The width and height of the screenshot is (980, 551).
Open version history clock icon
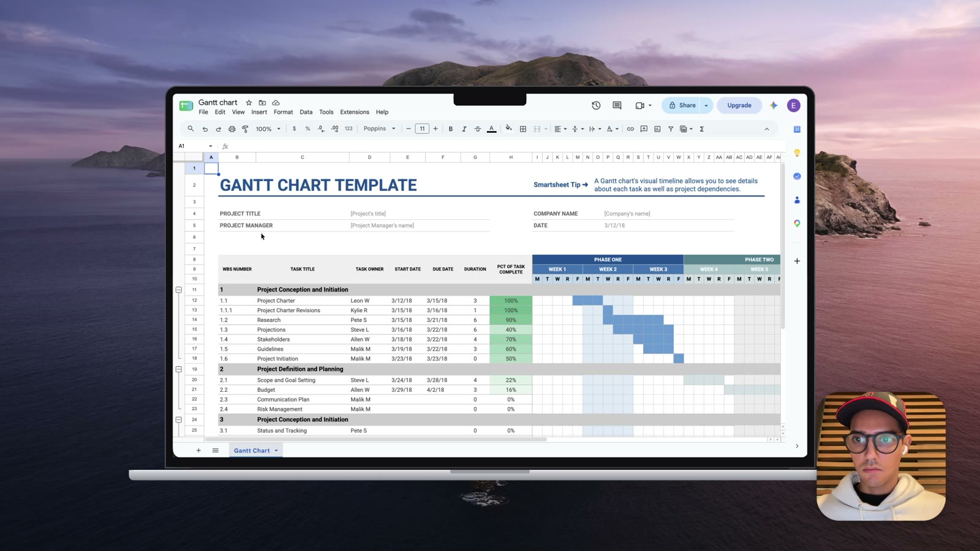click(x=596, y=105)
